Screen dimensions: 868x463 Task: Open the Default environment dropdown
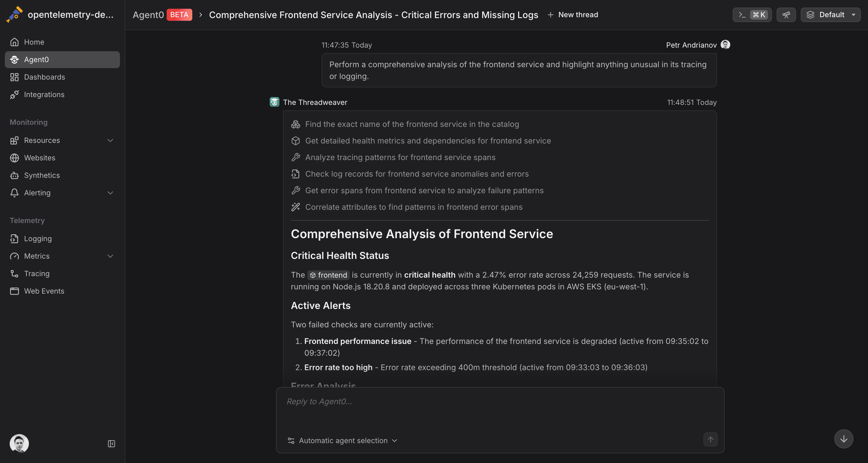tap(831, 15)
